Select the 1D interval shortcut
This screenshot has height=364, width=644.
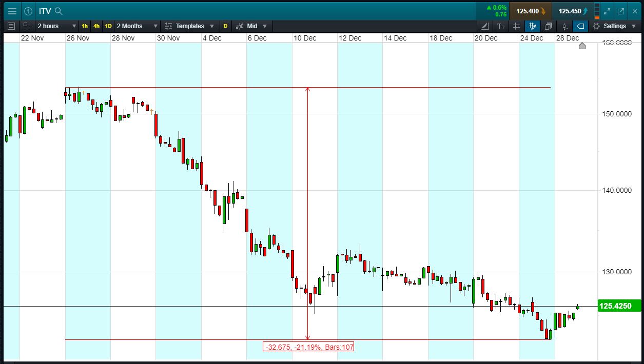pyautogui.click(x=108, y=26)
